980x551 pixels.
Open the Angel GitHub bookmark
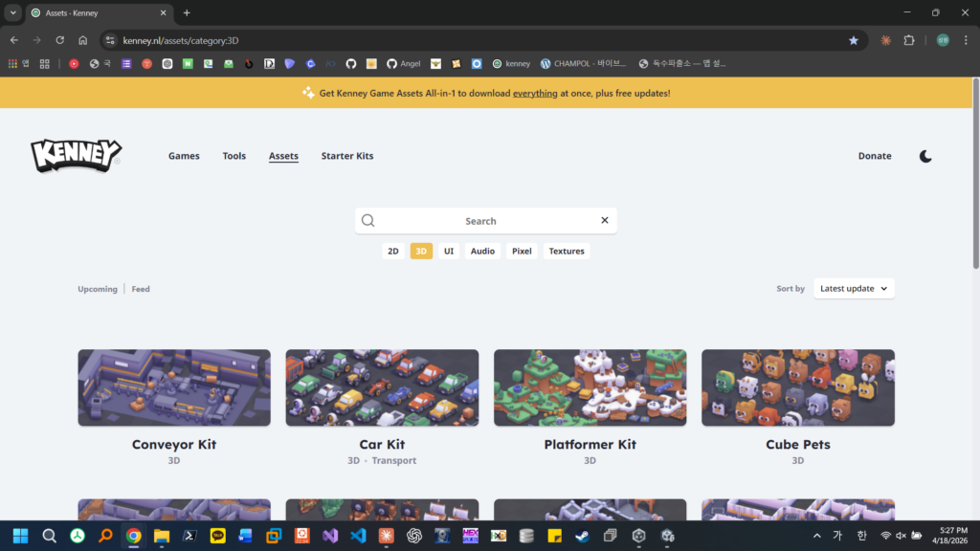click(404, 64)
